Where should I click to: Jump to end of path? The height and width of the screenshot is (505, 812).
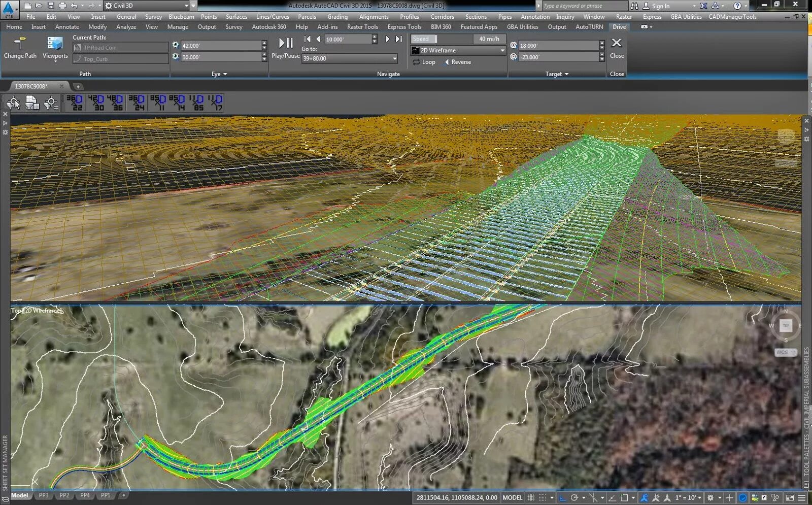399,39
